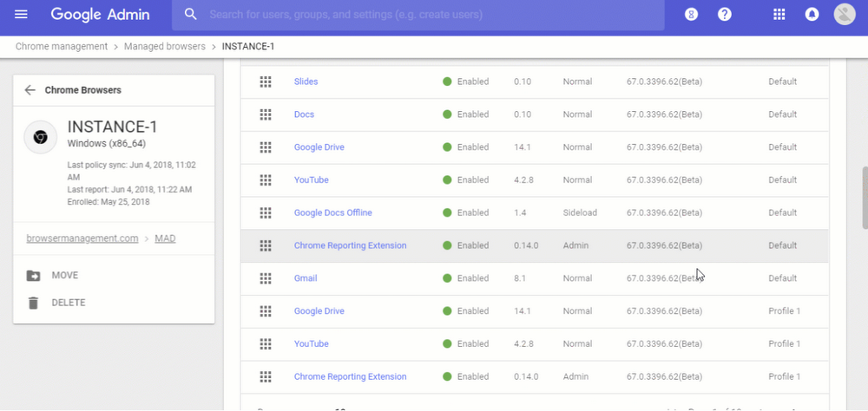
Task: Move the browser using the MOVE button
Action: [64, 276]
